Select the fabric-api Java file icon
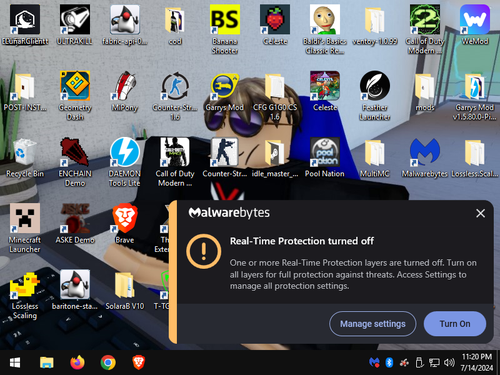This screenshot has height=375, width=500. [x=125, y=25]
